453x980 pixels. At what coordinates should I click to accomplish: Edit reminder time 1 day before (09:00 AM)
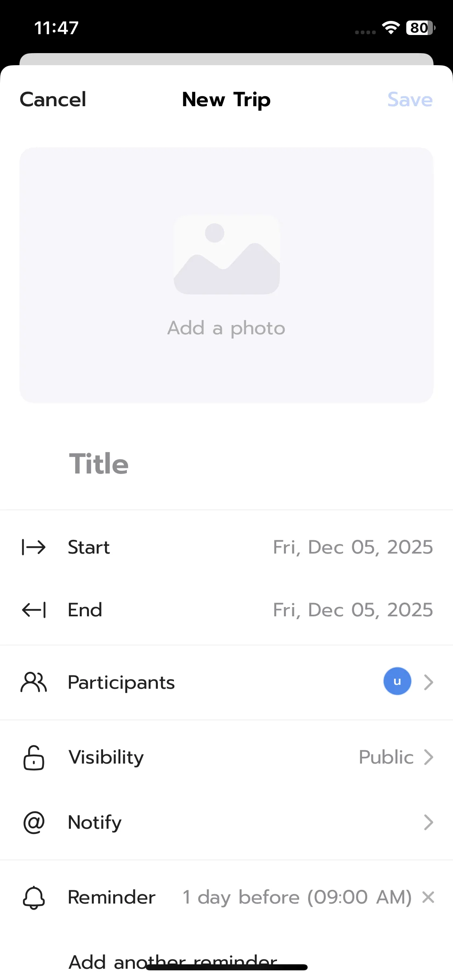pyautogui.click(x=297, y=897)
